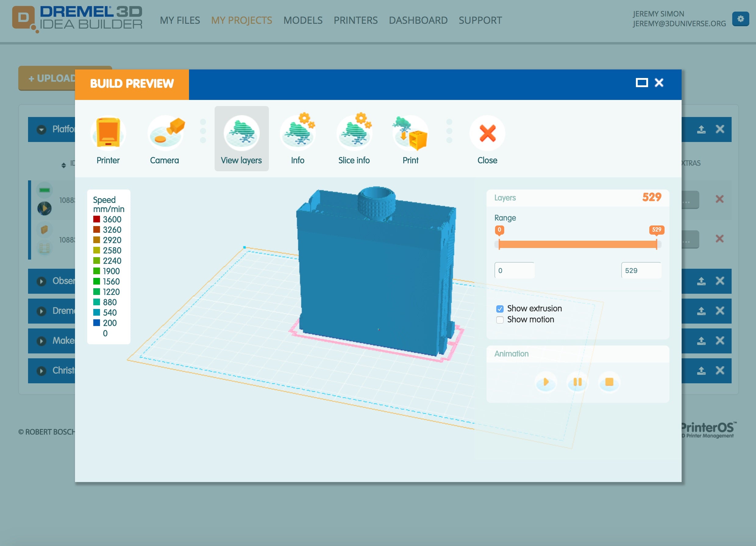Go to MY FILES
Screen dimensions: 756x546
[180, 20]
